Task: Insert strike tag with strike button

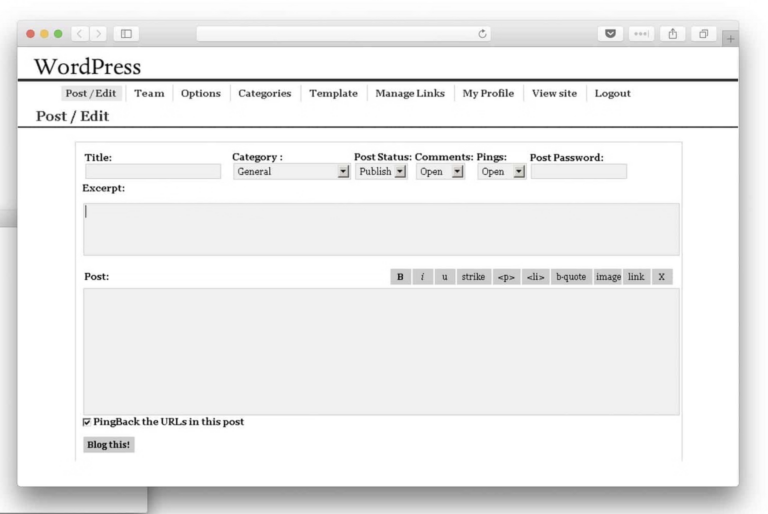Action: tap(473, 277)
